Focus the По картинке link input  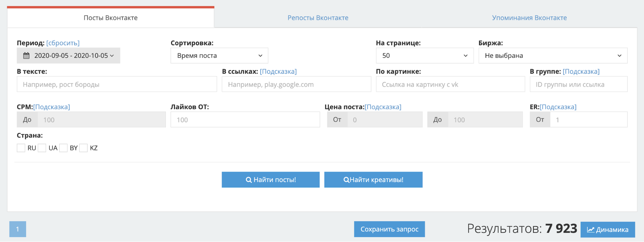(450, 84)
